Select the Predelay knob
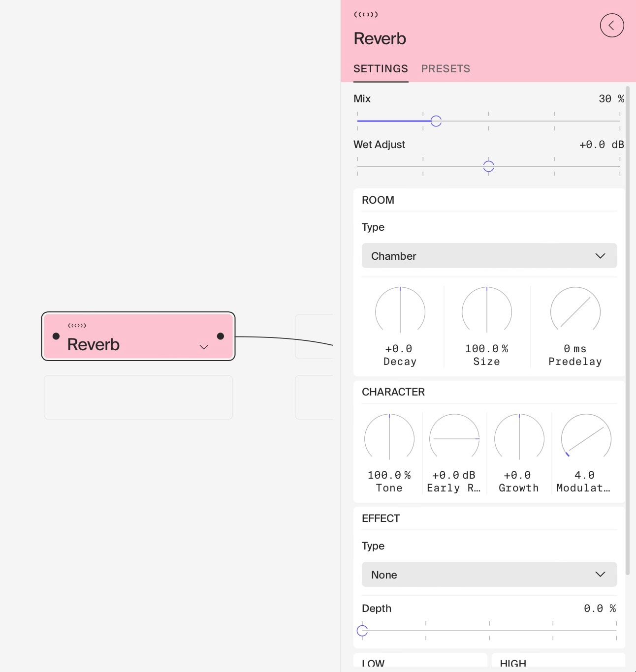The height and width of the screenshot is (672, 636). [x=575, y=311]
